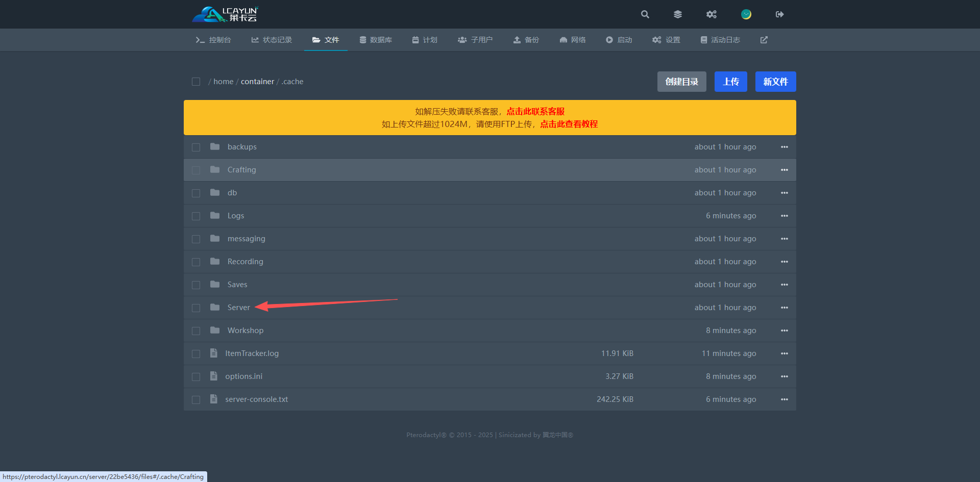
Task: Open admin gears icon in top bar
Action: click(712, 14)
